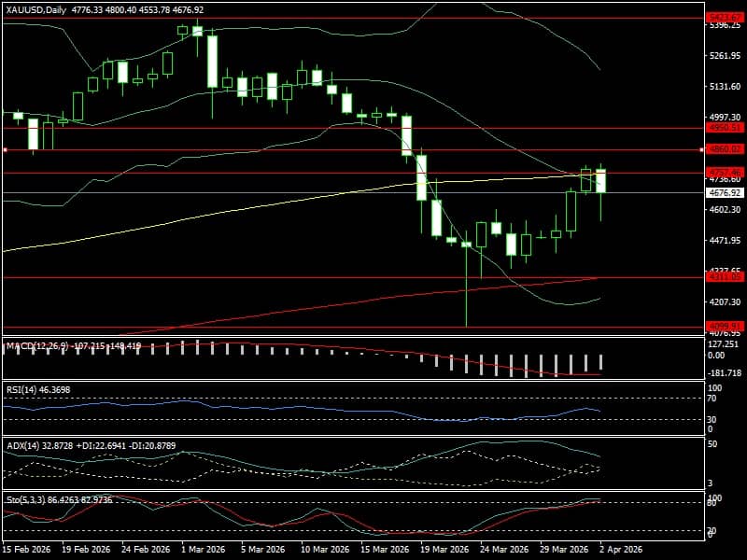Click the 4099.91 red price tag
The width and height of the screenshot is (747, 560).
click(724, 327)
